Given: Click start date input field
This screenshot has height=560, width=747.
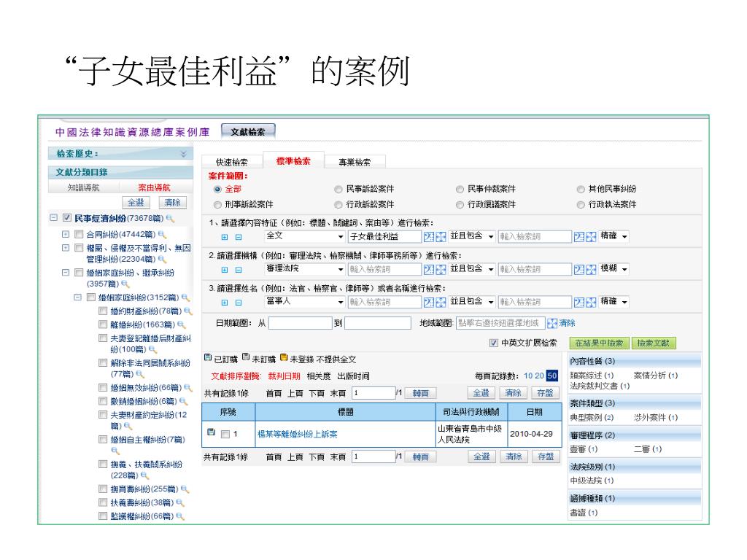Looking at the screenshot, I should point(300,323).
